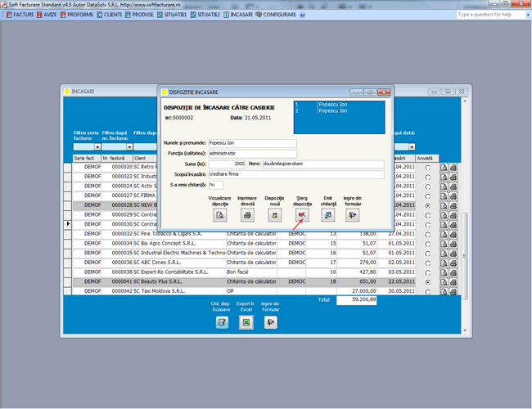Open the CLIENTI menu
Viewport: 532px width, 409px height.
tap(109, 15)
